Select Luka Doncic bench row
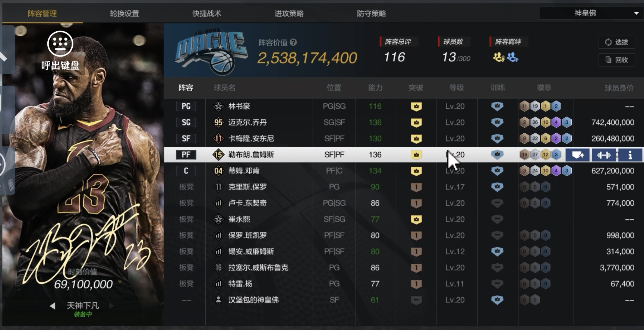The image size is (644, 330). (x=404, y=203)
